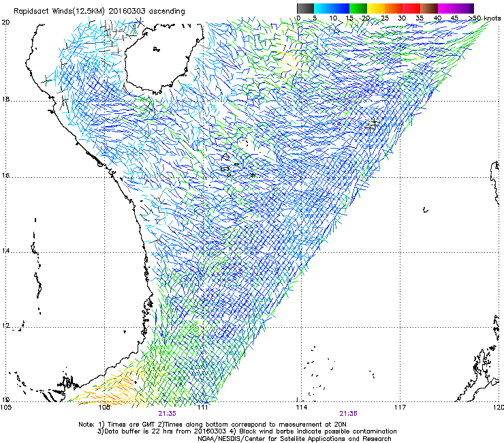
Task: Click the longitude '105' label on bottom axis
Action: point(6,408)
